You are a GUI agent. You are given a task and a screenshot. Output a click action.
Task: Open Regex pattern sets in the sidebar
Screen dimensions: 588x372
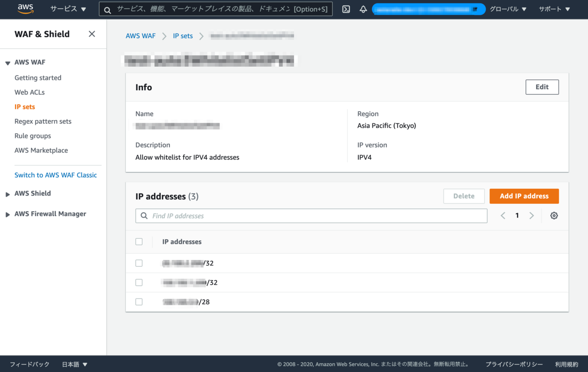click(x=43, y=122)
